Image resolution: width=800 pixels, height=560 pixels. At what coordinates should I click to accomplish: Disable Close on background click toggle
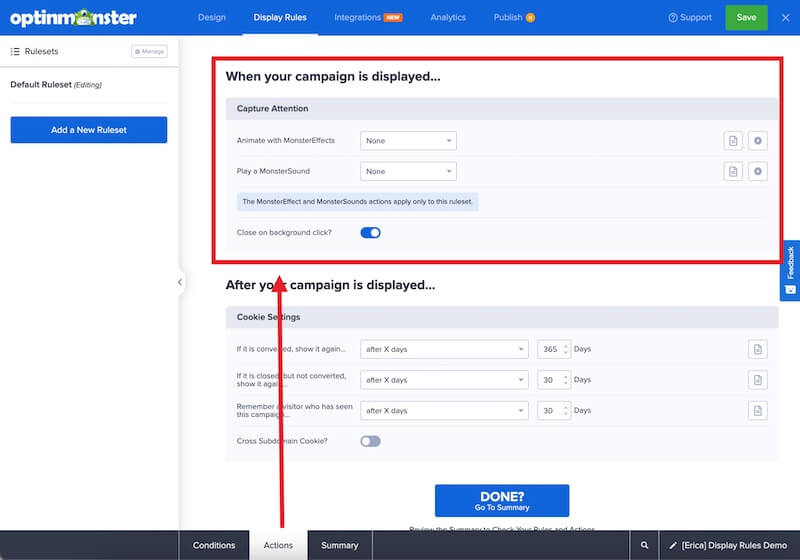(x=370, y=233)
